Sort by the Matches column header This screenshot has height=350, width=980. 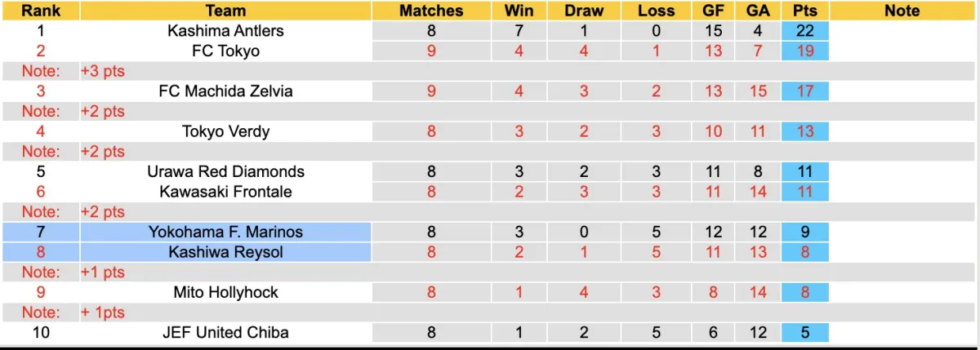point(430,11)
